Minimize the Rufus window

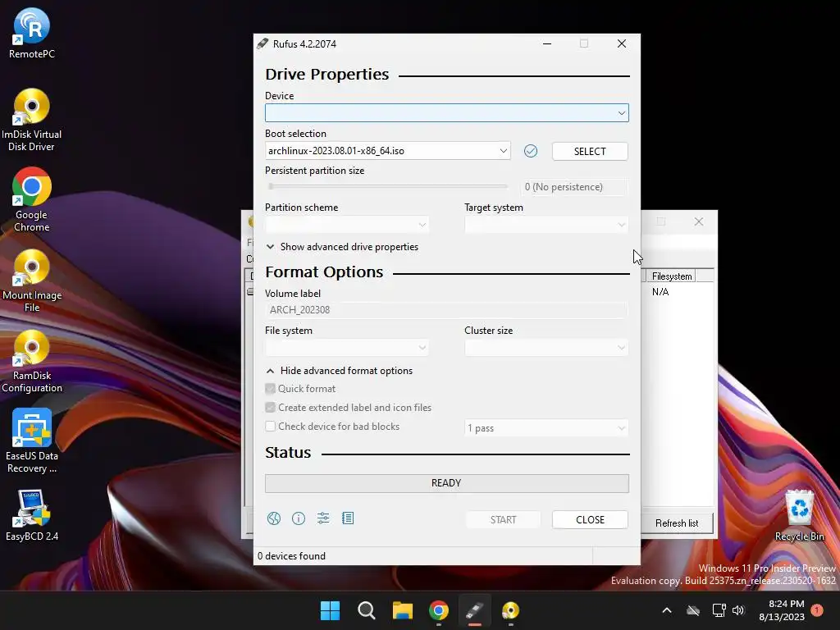[x=547, y=44]
